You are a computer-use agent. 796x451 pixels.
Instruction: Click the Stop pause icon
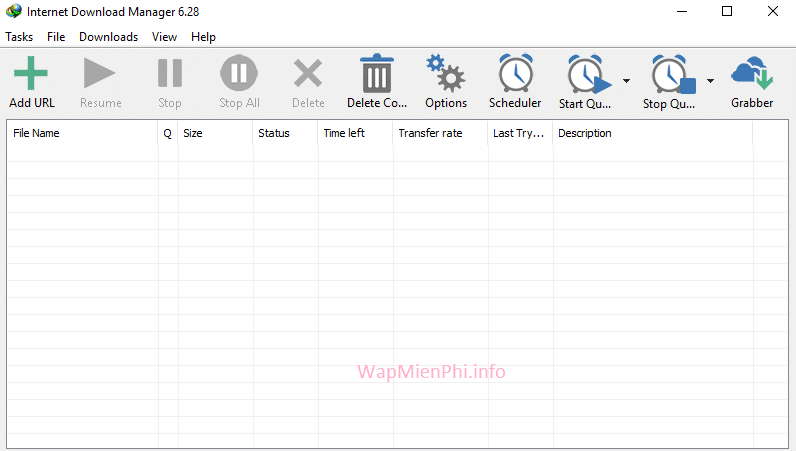tap(170, 73)
